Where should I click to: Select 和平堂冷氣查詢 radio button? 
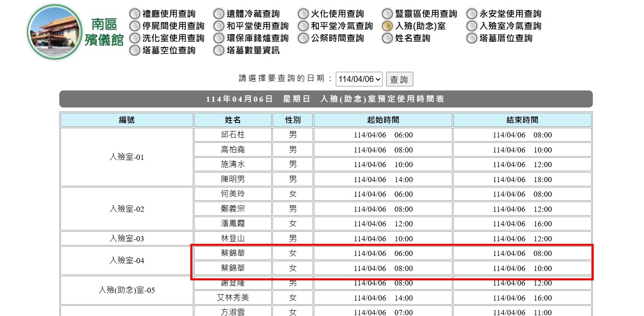[303, 26]
